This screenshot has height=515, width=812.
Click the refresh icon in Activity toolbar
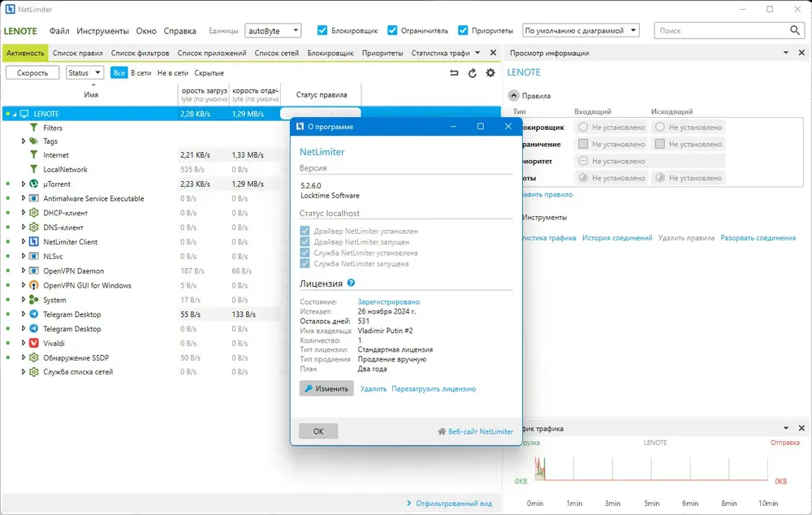pos(473,73)
